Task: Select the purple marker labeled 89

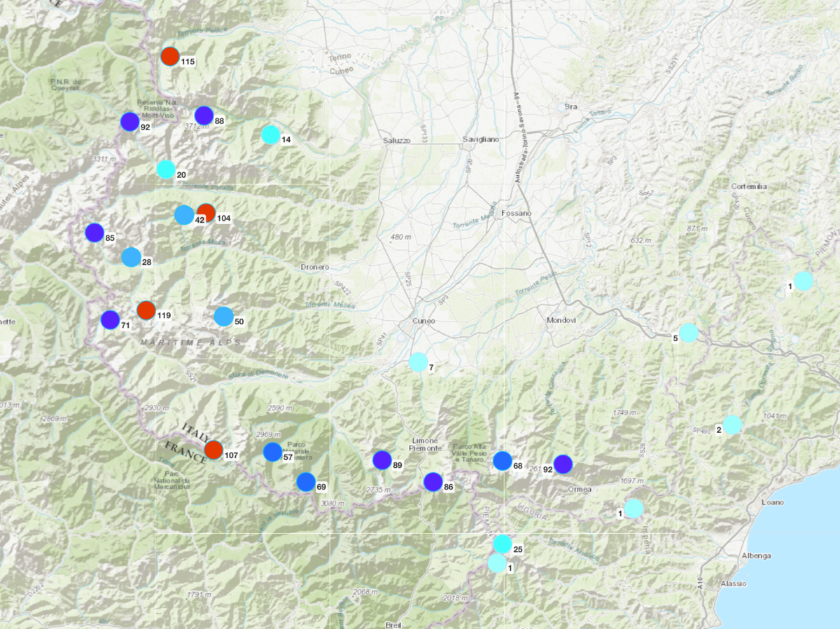Action: 381,460
